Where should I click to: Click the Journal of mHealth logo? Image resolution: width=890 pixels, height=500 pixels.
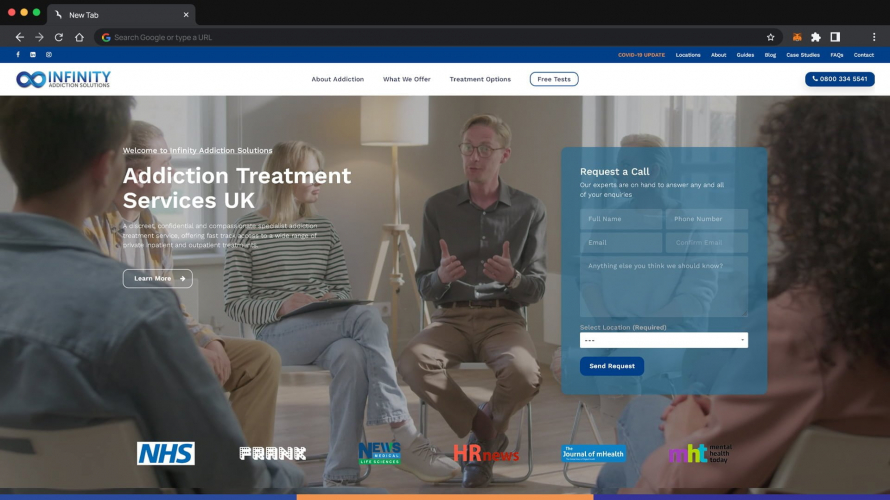[594, 453]
